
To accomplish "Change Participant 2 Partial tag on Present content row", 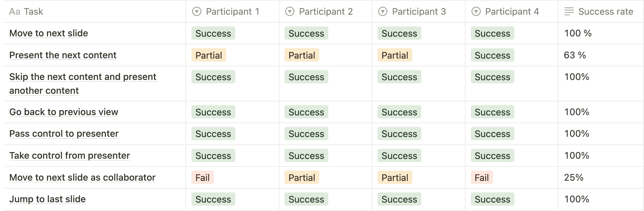I will click(302, 55).
